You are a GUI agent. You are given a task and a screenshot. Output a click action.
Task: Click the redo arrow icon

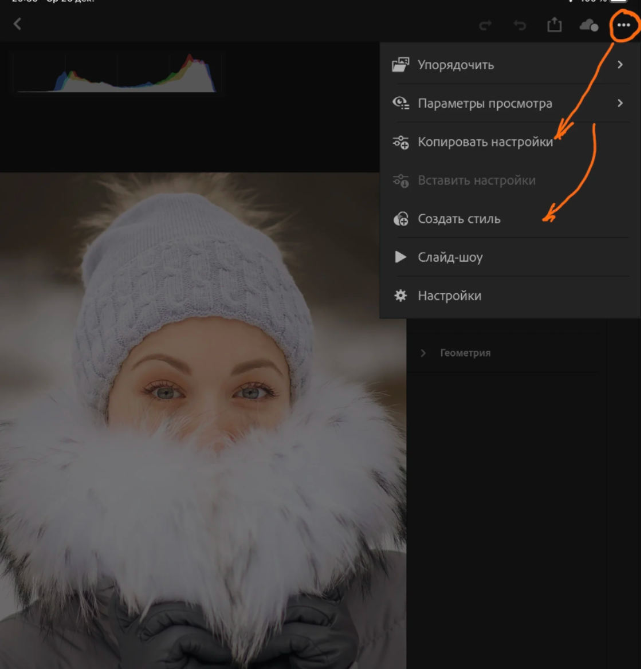pos(485,25)
